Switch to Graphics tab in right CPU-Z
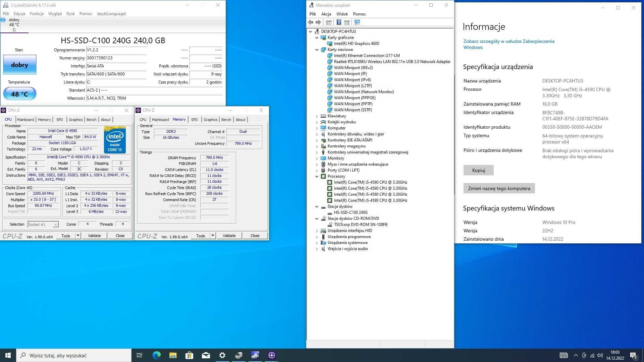The height and width of the screenshot is (362, 644). click(210, 120)
